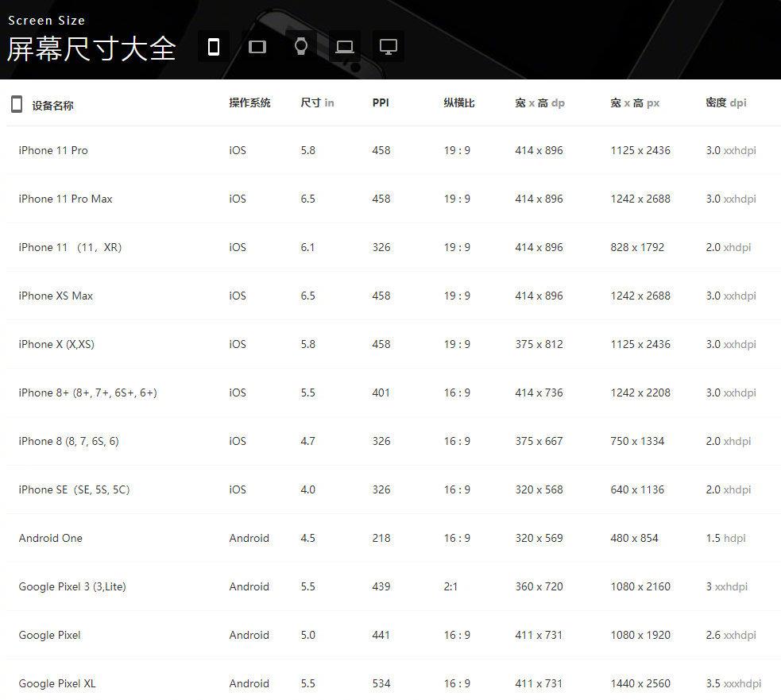The image size is (781, 700).
Task: Select the iPhone SE (SE, 5S, 5C) row
Action: pos(74,489)
